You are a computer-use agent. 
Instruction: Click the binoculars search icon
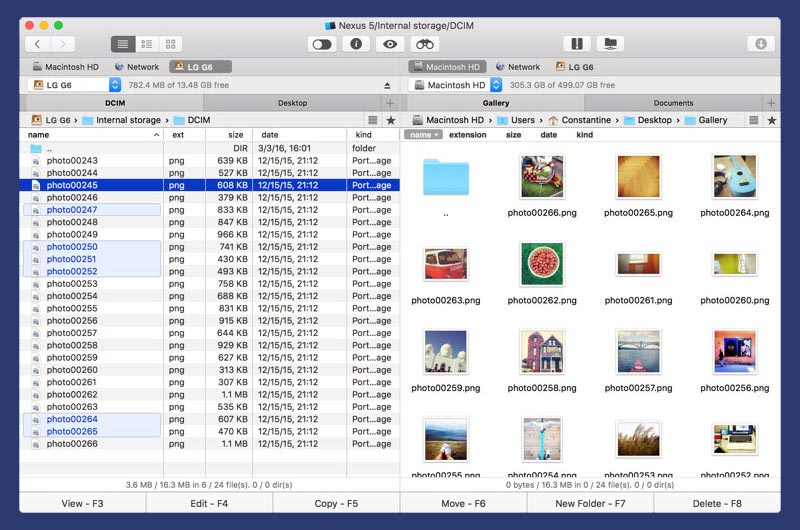coord(425,44)
